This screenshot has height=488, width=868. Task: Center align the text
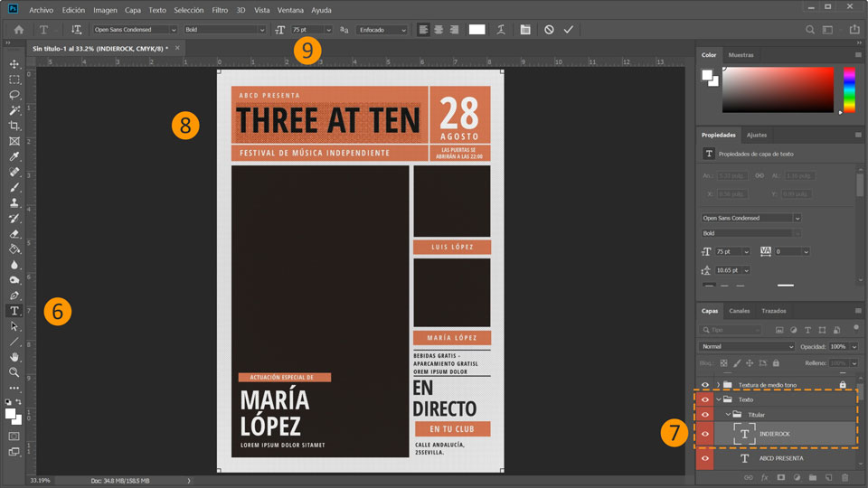point(439,30)
